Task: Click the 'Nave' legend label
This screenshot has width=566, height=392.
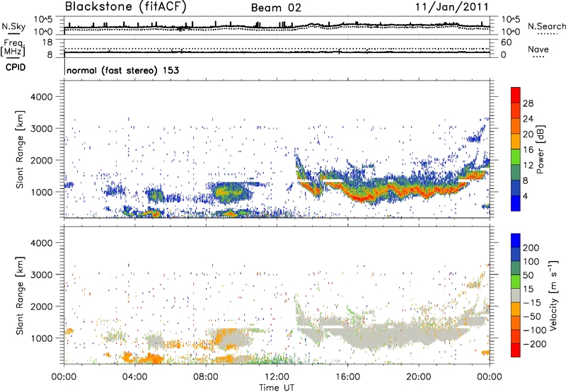Action: [x=538, y=50]
